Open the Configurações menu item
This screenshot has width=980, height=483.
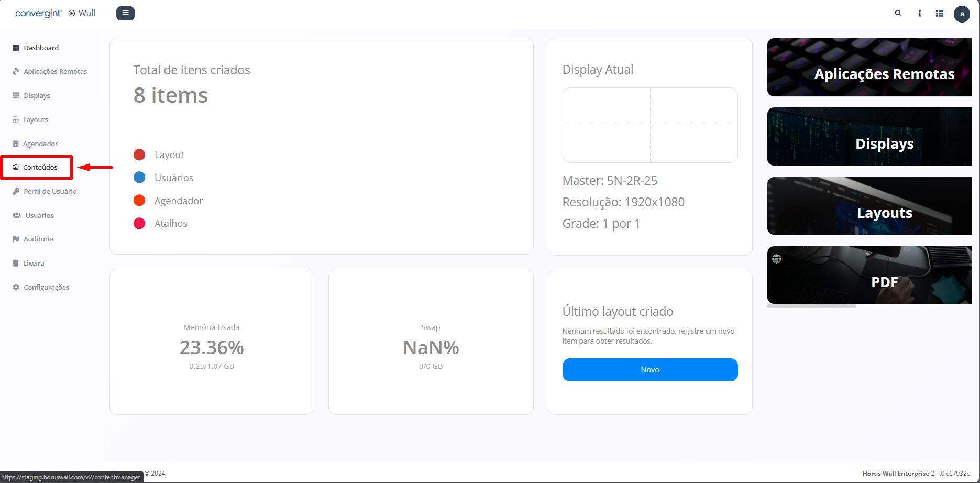tap(46, 287)
